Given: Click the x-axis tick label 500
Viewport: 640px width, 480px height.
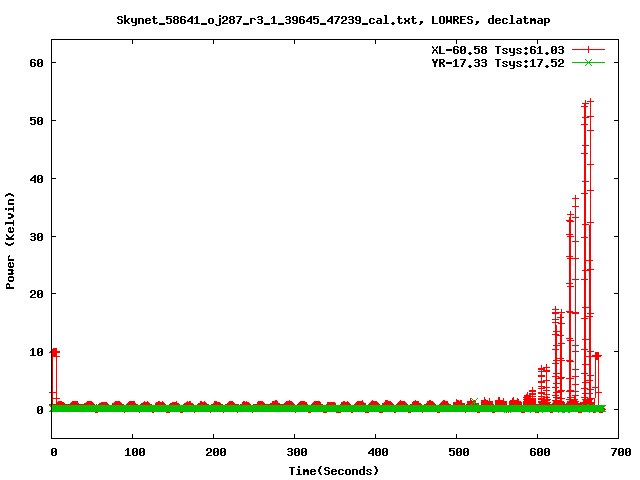Looking at the screenshot, I should coord(458,452).
